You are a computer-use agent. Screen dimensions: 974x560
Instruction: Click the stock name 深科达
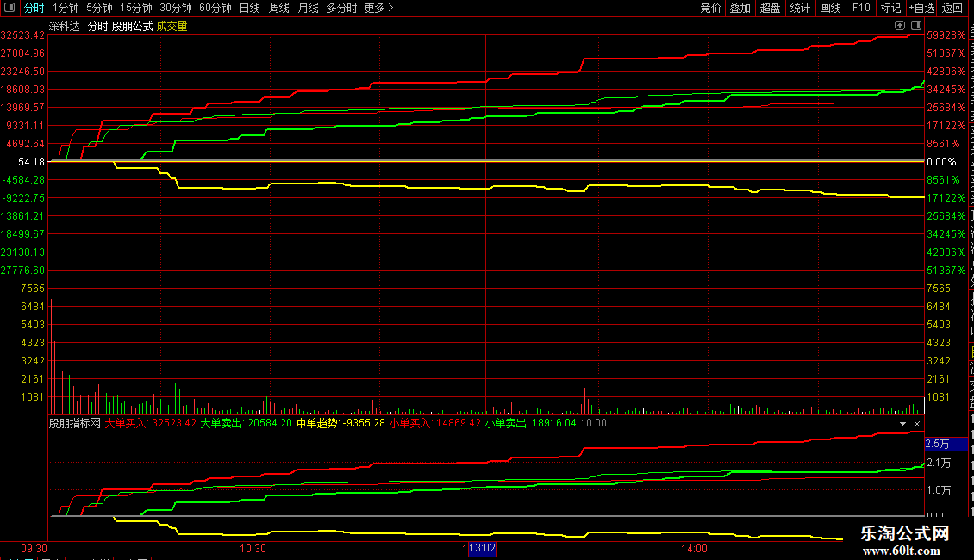point(65,26)
